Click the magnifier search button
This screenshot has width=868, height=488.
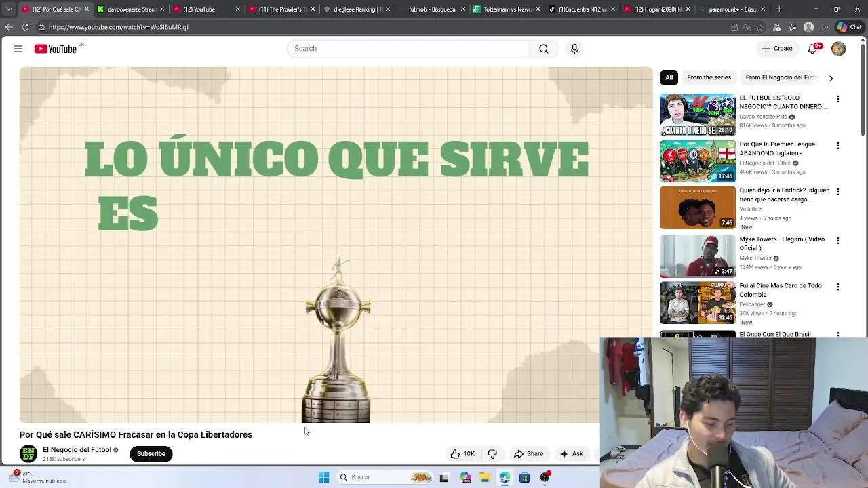544,49
